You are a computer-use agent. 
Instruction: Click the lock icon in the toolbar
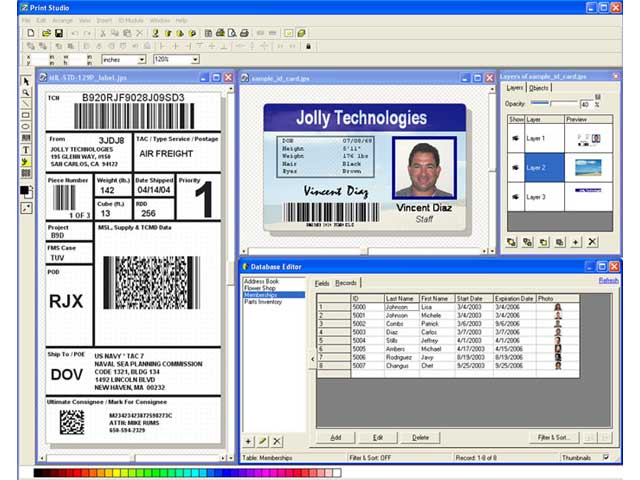point(308,46)
